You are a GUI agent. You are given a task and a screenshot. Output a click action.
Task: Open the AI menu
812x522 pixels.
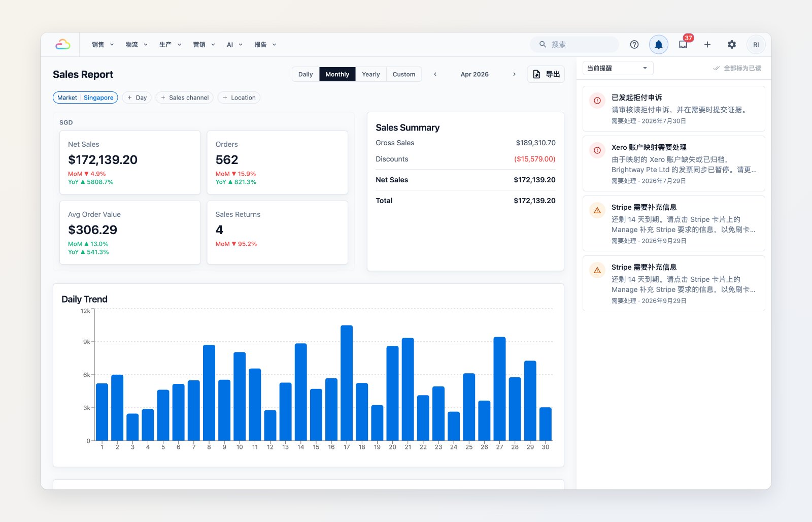coord(234,45)
